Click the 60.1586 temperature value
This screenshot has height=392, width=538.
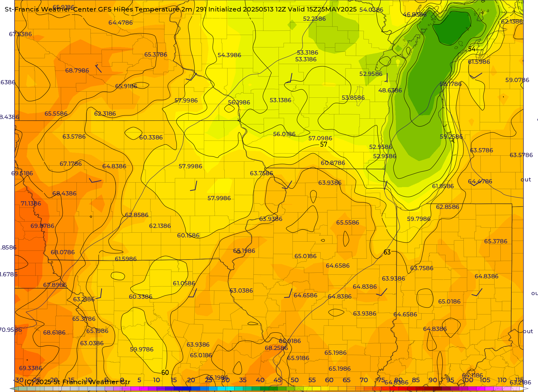(188, 235)
